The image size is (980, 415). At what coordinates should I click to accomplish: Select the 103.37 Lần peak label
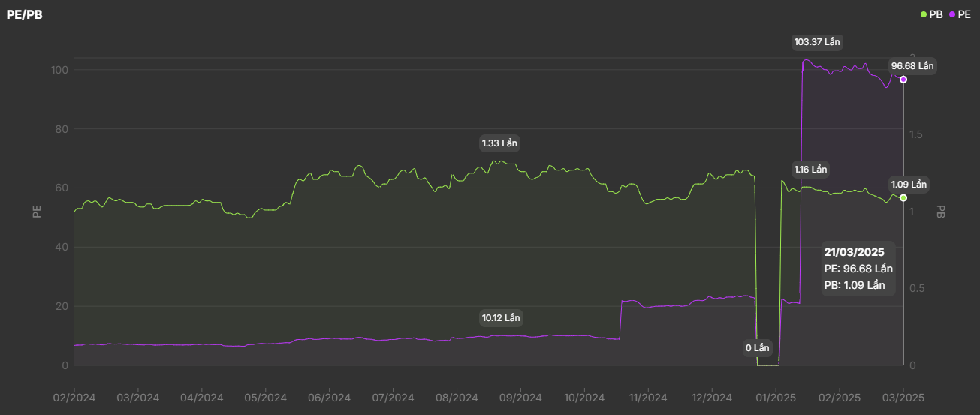tap(816, 42)
